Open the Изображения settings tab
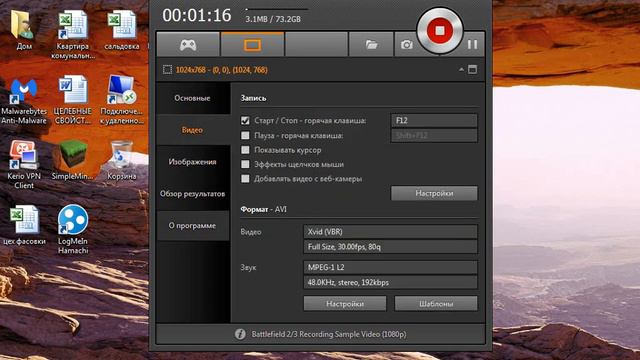Image resolution: width=640 pixels, height=360 pixels. point(193,162)
